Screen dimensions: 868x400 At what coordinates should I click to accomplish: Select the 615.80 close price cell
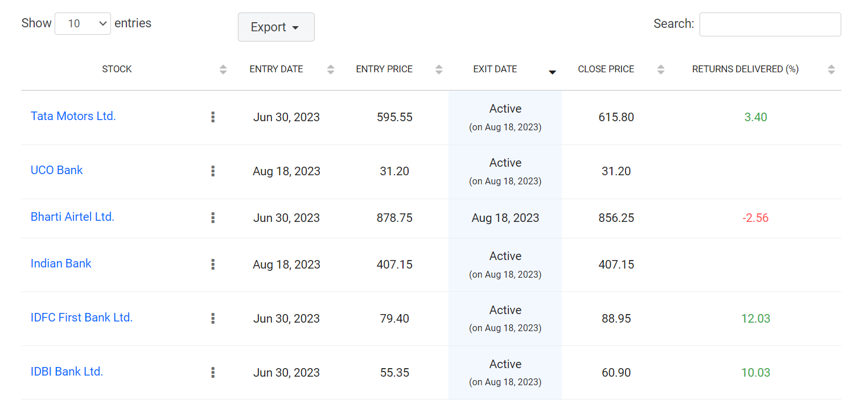(616, 117)
